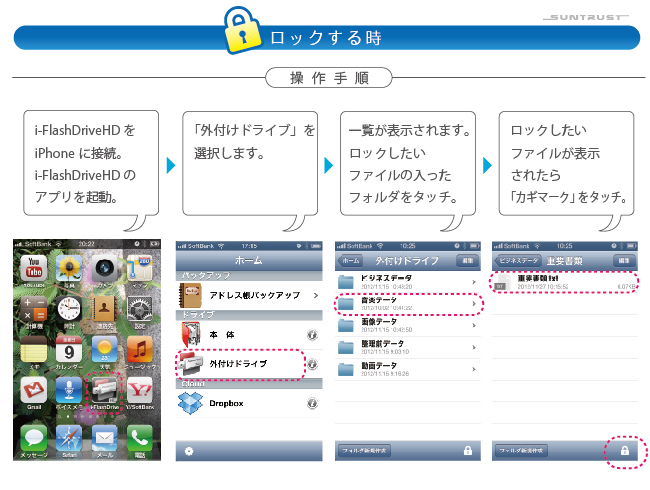Tap the lock icon on the 外付けドライブ screen

[x=468, y=451]
